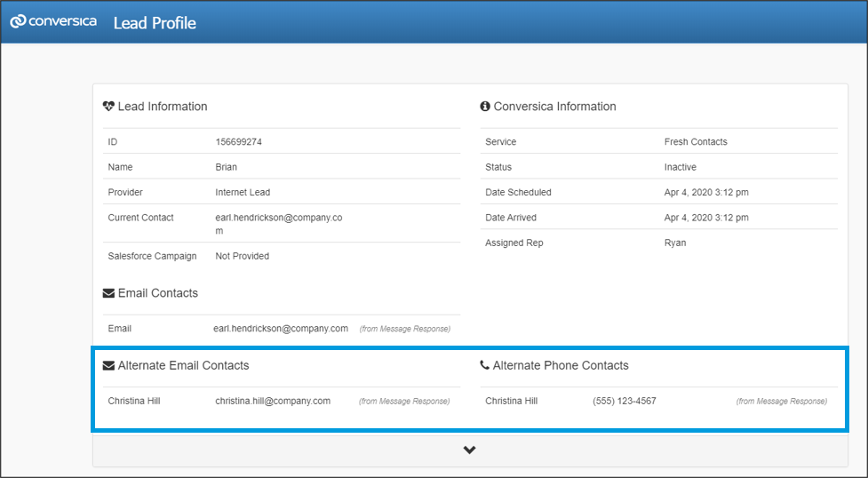This screenshot has height=478, width=868.
Task: Select the Assigned Rep value Ryan
Action: click(675, 243)
